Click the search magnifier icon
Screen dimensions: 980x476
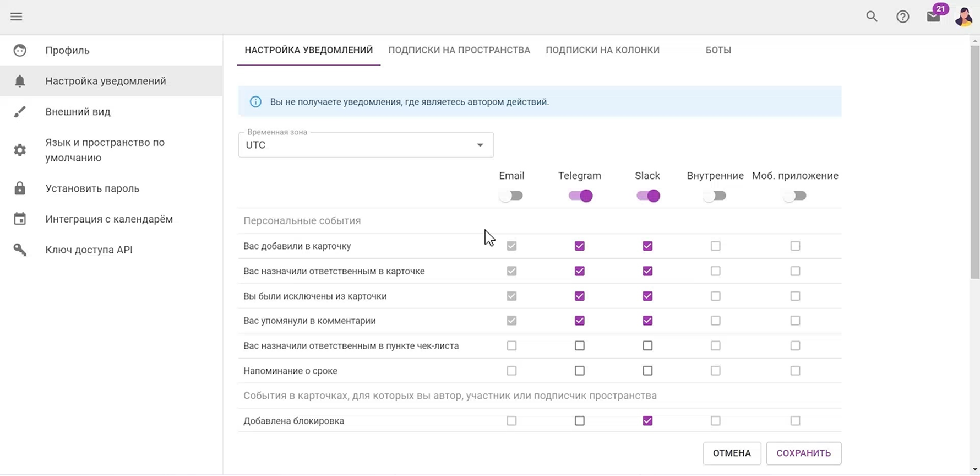click(x=872, y=17)
